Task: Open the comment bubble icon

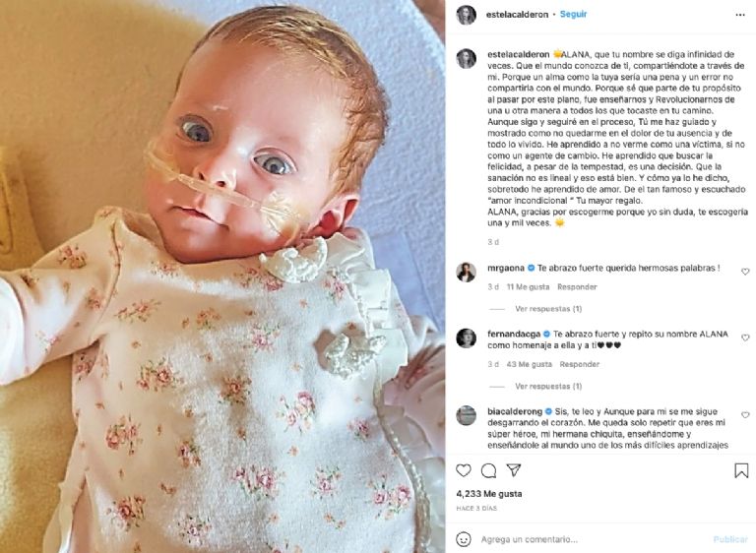Action: point(488,470)
